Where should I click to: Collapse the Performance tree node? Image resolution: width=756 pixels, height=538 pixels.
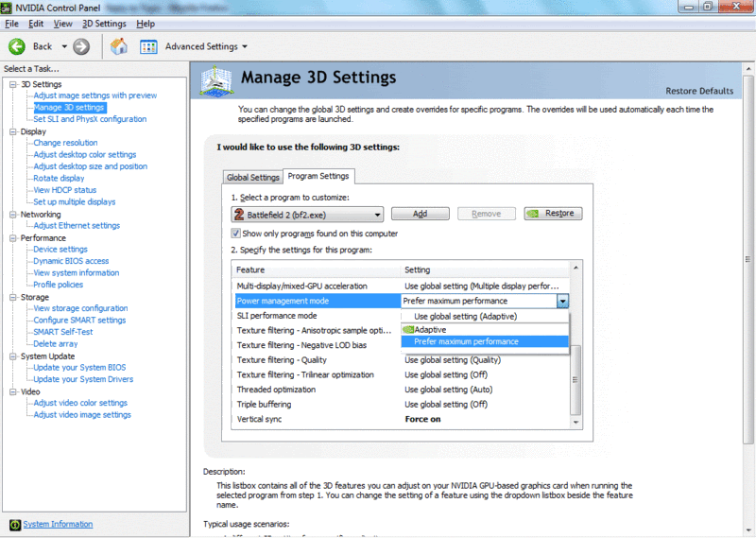coord(13,238)
